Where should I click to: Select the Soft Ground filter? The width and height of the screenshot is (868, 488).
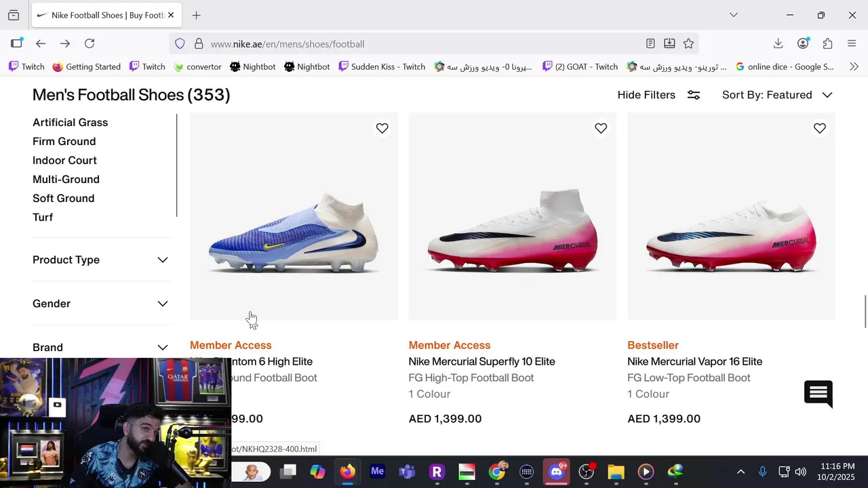pyautogui.click(x=63, y=199)
